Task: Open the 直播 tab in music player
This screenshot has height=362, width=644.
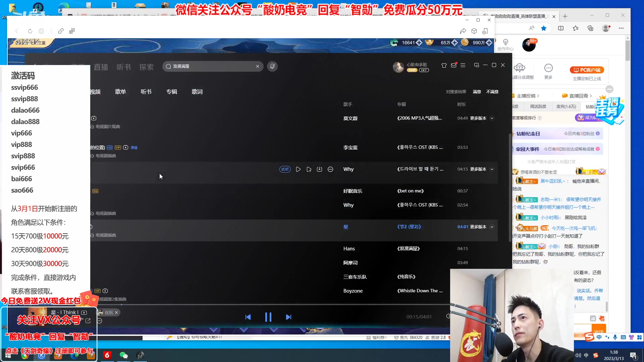Action: pyautogui.click(x=101, y=67)
